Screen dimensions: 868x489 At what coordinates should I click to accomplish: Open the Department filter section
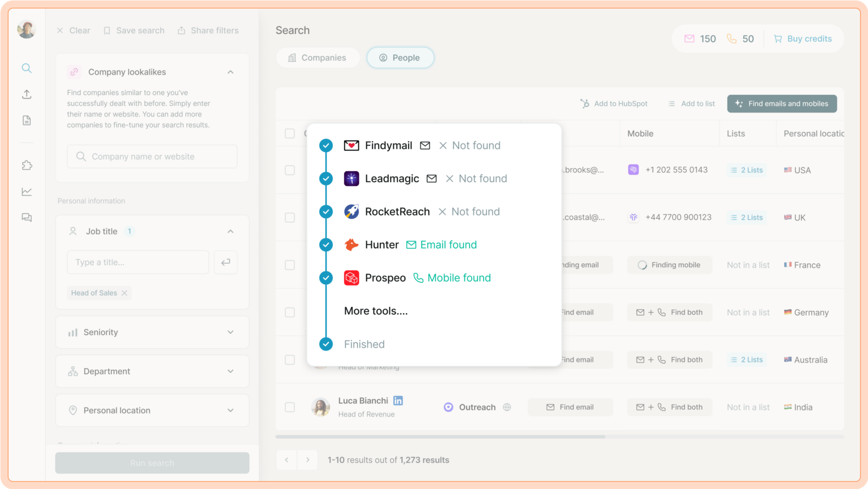coord(151,371)
